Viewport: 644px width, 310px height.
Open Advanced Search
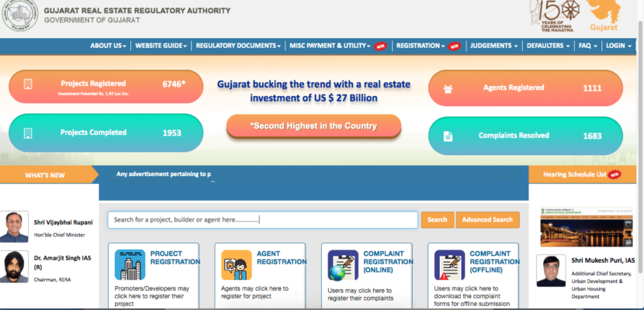click(x=487, y=220)
